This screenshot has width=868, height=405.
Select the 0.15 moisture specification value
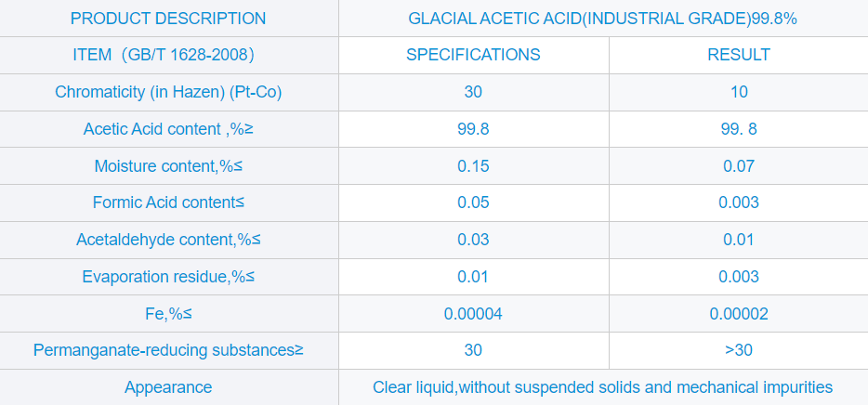(x=473, y=166)
